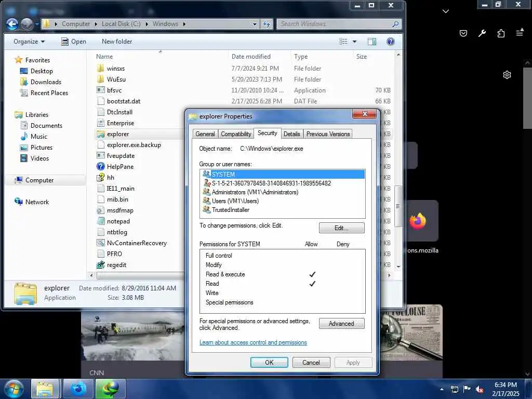This screenshot has height=399, width=532.
Task: Click the Firefox Pocket save icon
Action: tap(463, 33)
